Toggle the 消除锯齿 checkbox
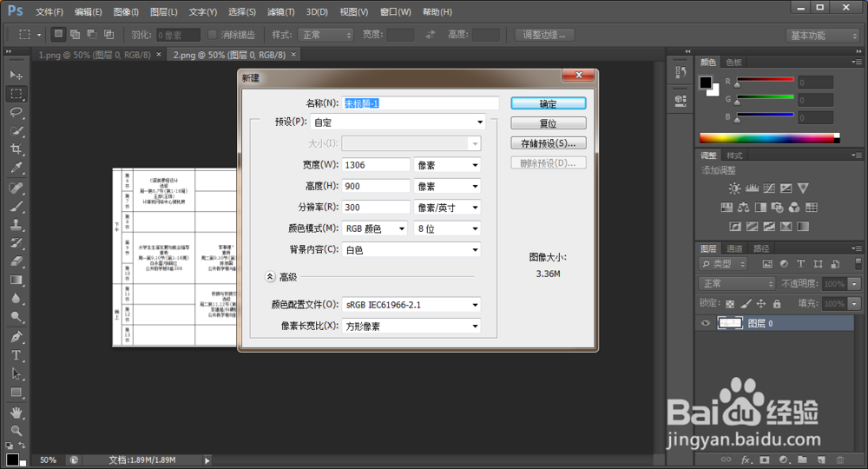Viewport: 868px width, 469px height. [x=212, y=35]
